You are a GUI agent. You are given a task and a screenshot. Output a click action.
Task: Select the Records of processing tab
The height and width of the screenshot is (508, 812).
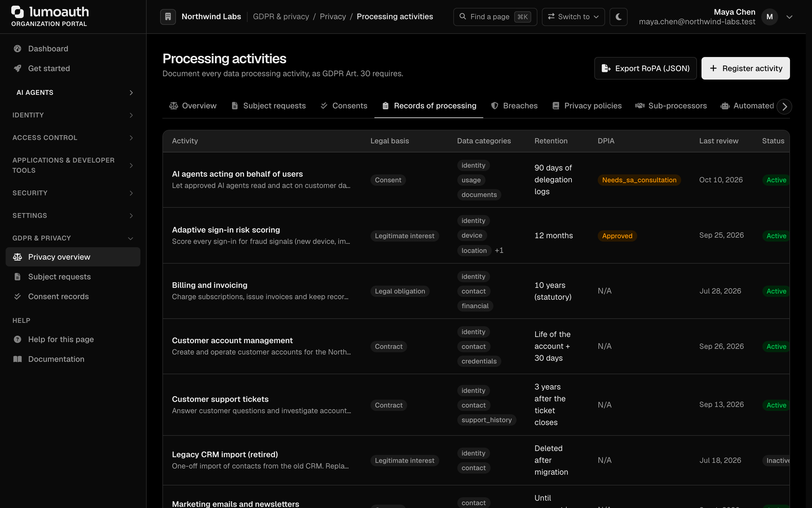click(429, 106)
